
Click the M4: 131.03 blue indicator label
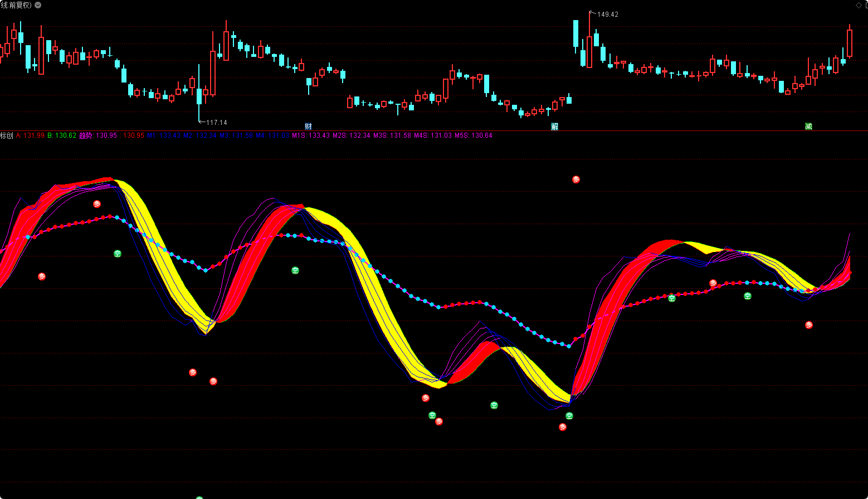(x=272, y=135)
